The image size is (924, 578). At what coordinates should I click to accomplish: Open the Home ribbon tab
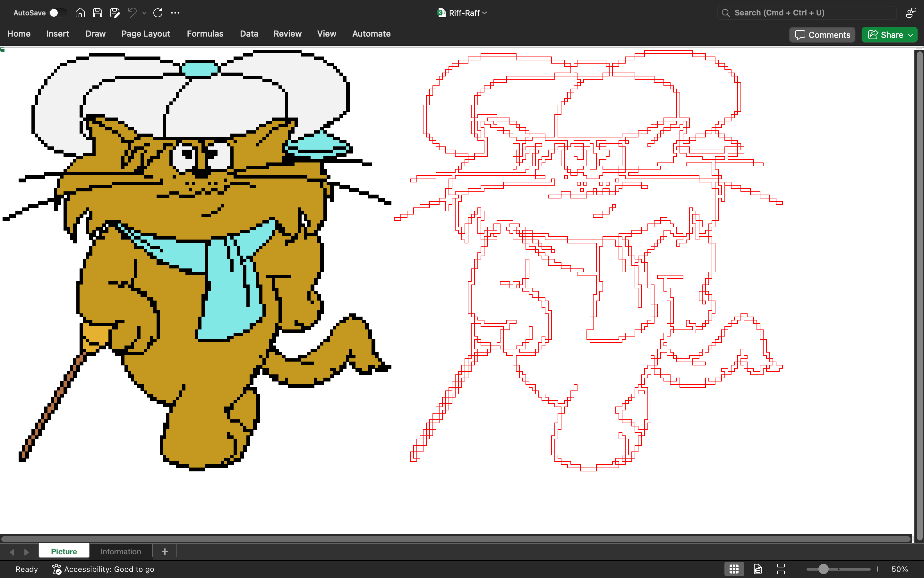click(19, 34)
